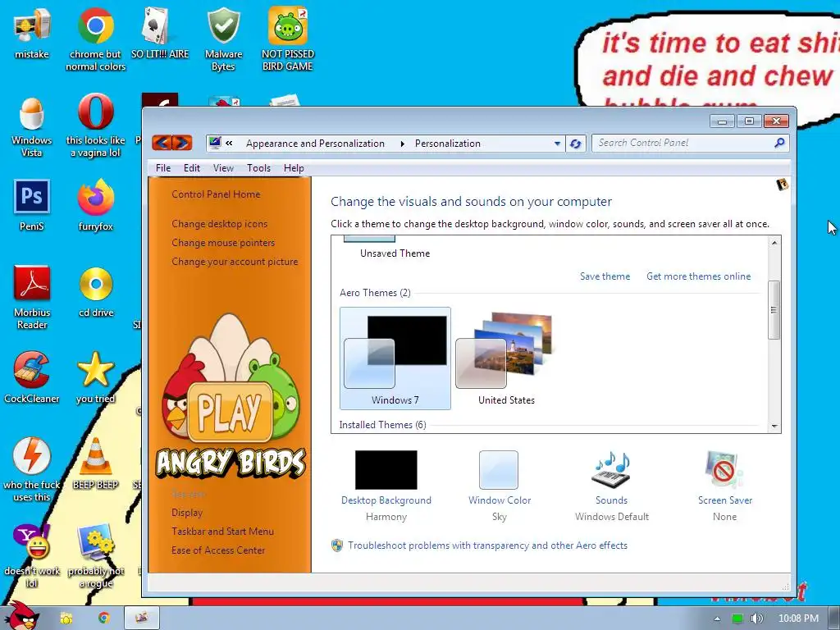Select the Photoshop Ps desktop icon
This screenshot has width=840, height=630.
[32, 206]
